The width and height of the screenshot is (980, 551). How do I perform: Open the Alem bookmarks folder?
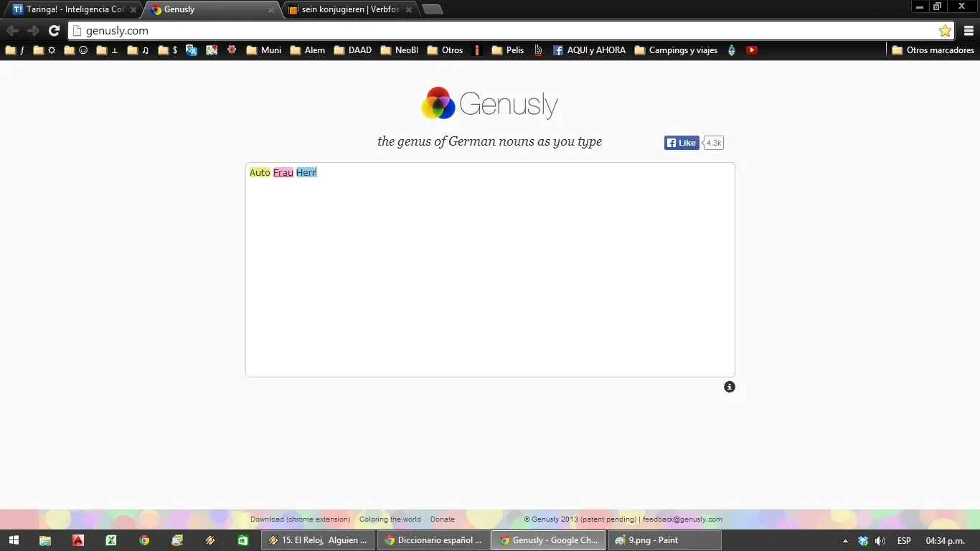pos(308,50)
